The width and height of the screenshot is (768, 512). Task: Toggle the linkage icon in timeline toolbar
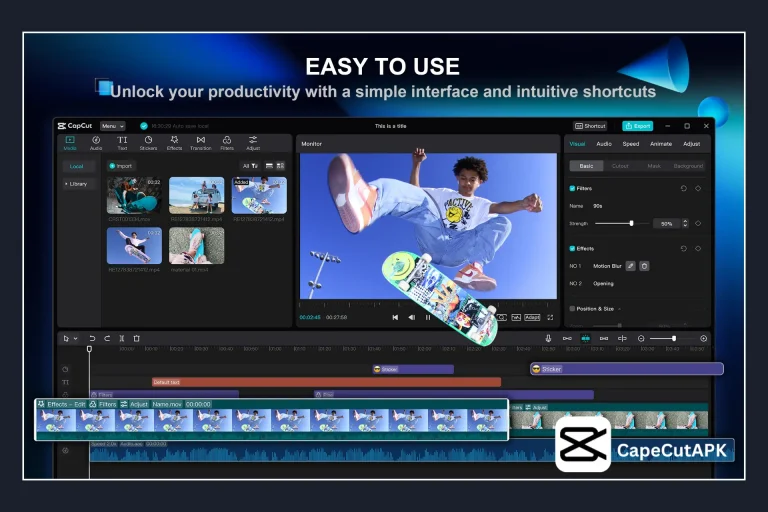[x=604, y=339]
